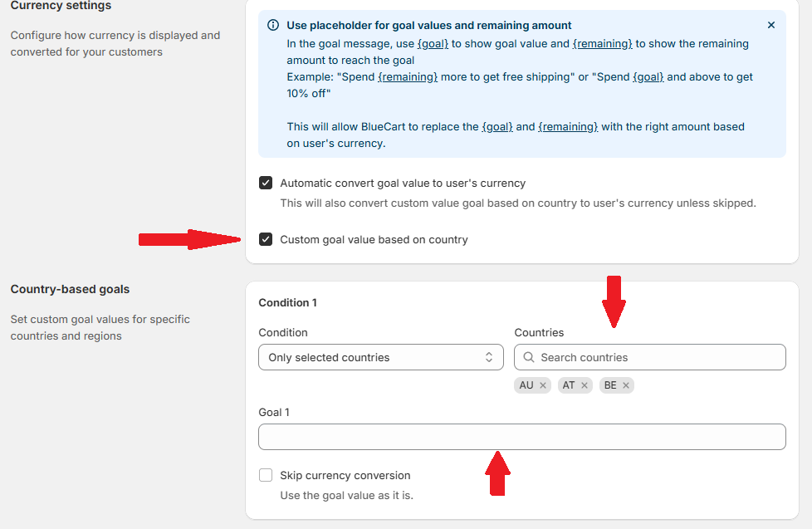Uncheck Automatic convert goal value to user's currency
Viewport: 812px width, 529px height.
[x=267, y=183]
